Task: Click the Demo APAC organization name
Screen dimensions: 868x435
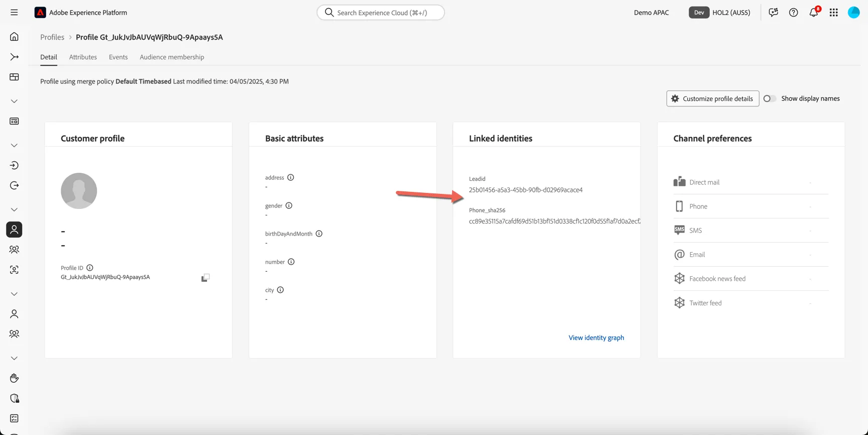Action: (x=651, y=13)
